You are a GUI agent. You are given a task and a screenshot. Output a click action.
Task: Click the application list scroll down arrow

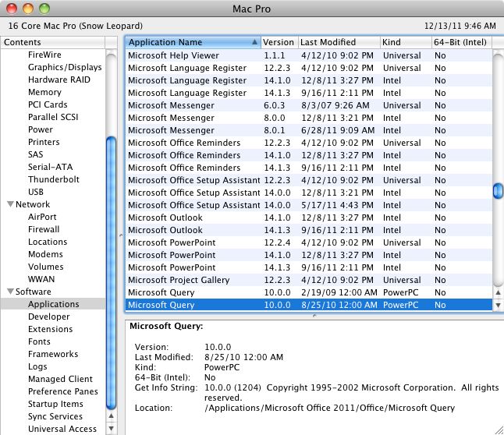pyautogui.click(x=498, y=306)
